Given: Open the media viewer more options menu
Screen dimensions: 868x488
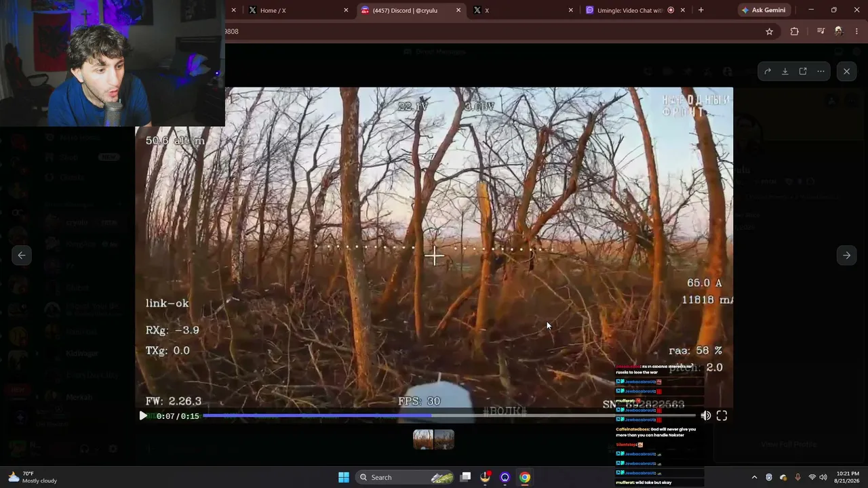Looking at the screenshot, I should click(x=821, y=71).
